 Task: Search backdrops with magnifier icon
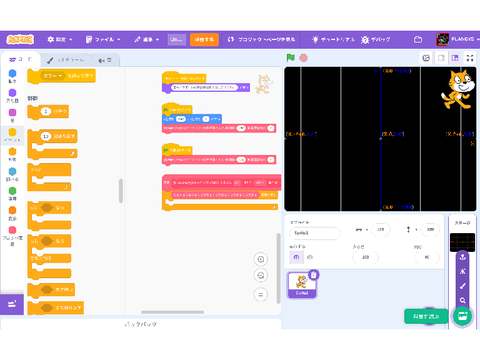pos(463,300)
